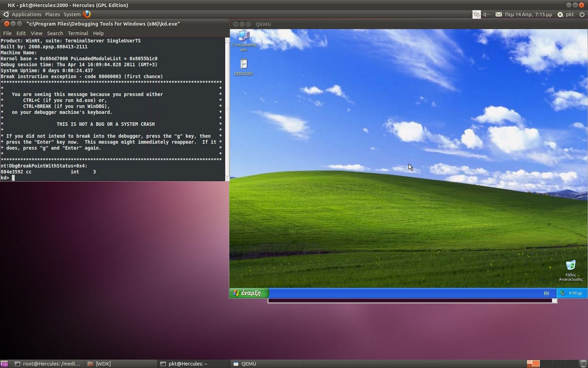This screenshot has height=368, width=588.
Task: Click the kd> prompt in terminal
Action: click(5, 178)
